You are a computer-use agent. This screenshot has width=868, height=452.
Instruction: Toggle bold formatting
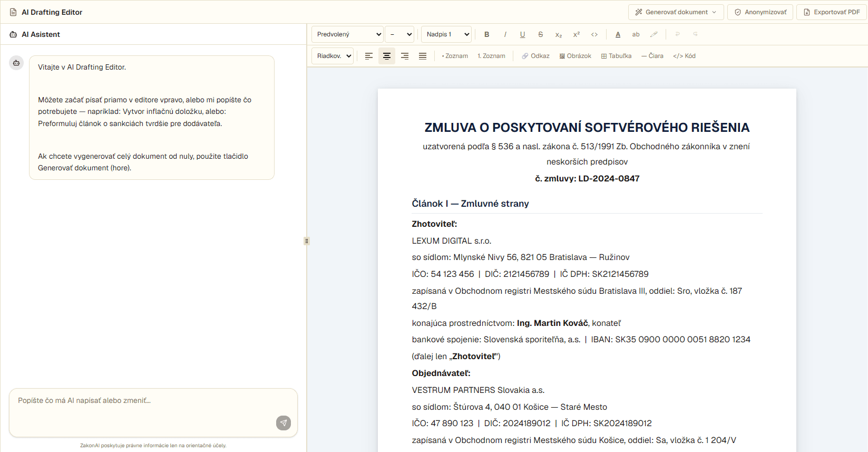click(487, 34)
